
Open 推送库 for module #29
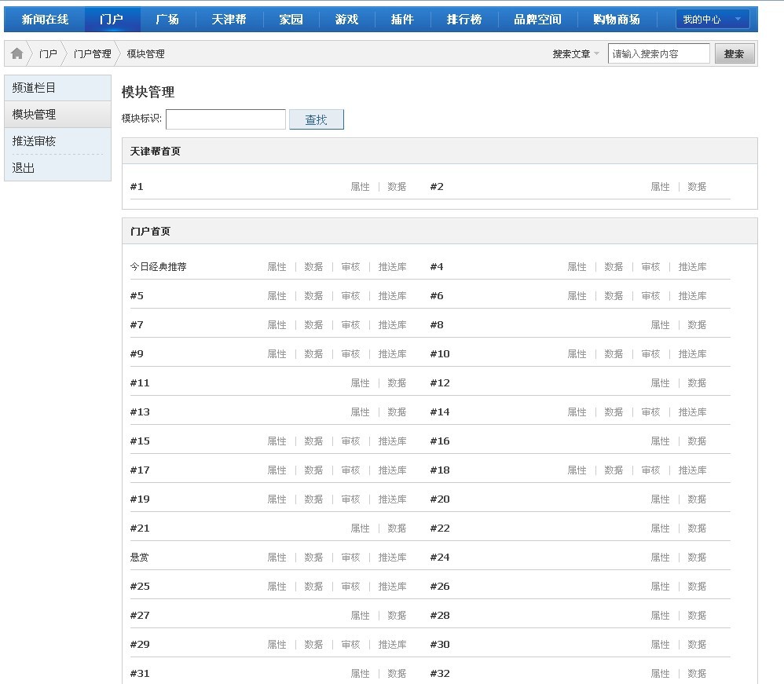[393, 643]
